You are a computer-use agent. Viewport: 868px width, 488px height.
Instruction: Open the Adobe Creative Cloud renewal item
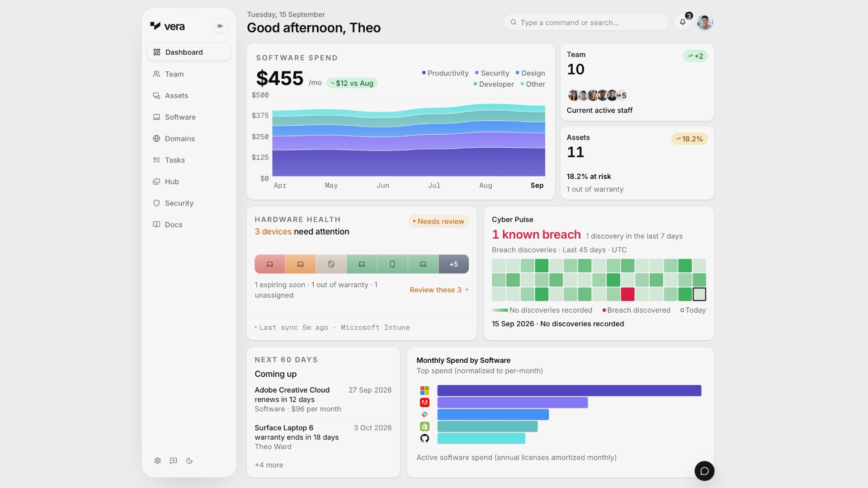[x=323, y=399]
